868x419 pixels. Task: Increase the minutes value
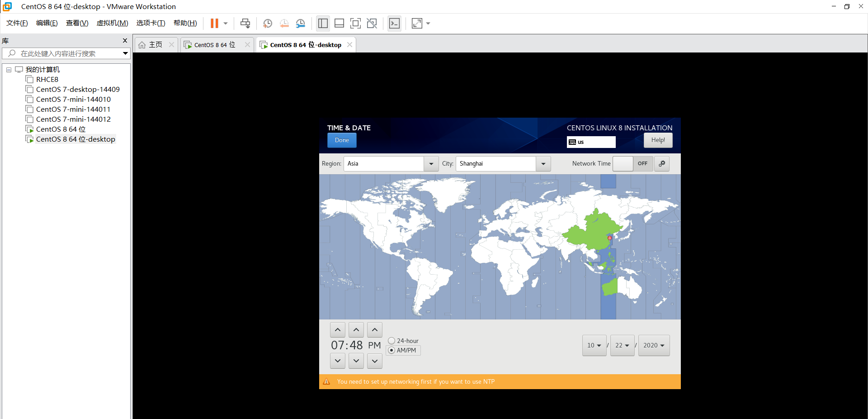tap(356, 330)
